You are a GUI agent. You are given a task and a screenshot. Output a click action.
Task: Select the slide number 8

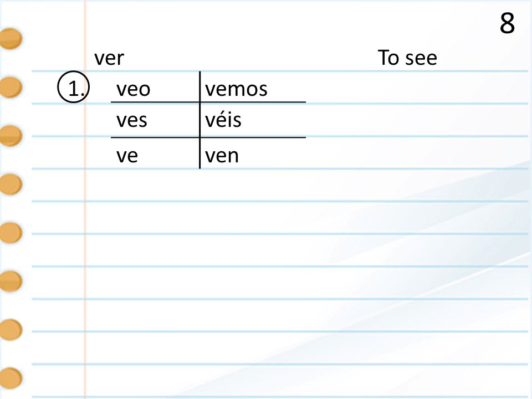pyautogui.click(x=507, y=23)
